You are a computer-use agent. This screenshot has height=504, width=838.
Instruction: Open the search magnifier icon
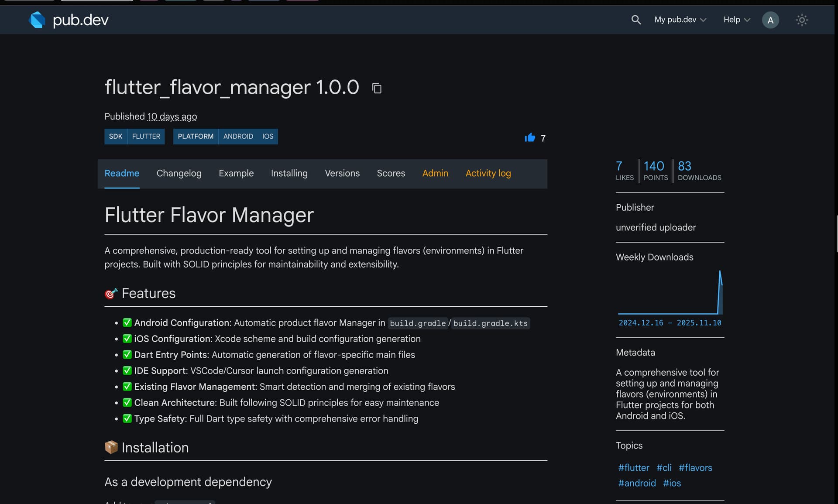(636, 20)
